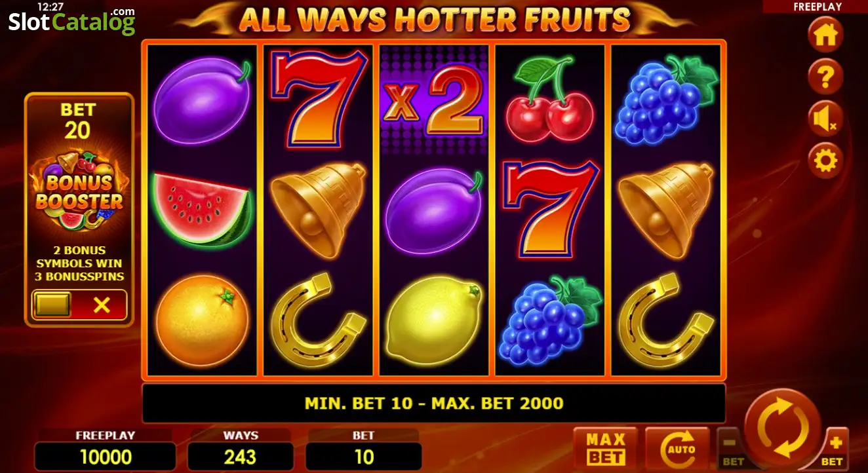Click the WAYS 243 display
Screen dimensions: 868x473
coord(240,457)
